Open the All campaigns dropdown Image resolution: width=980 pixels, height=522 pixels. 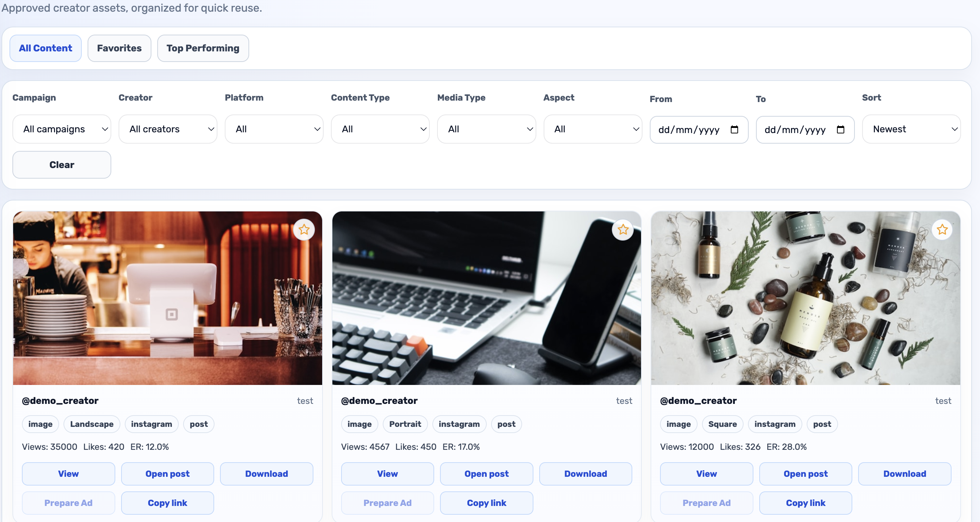coord(62,129)
